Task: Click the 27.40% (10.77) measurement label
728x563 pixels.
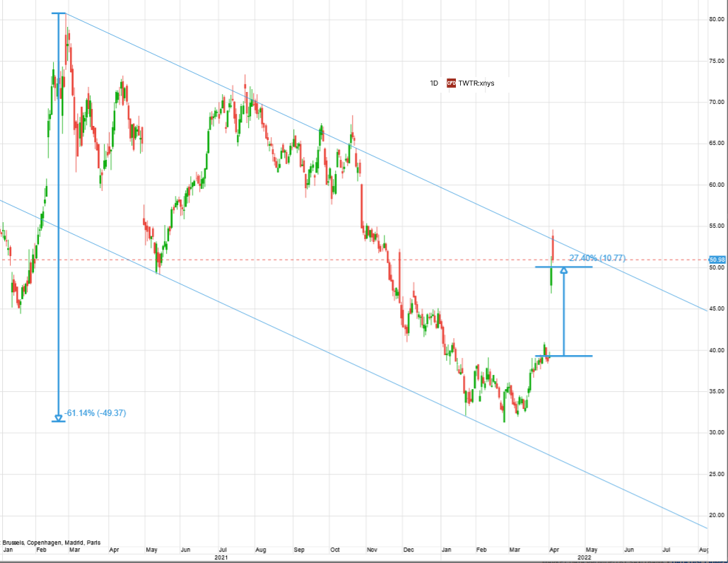Action: [597, 258]
